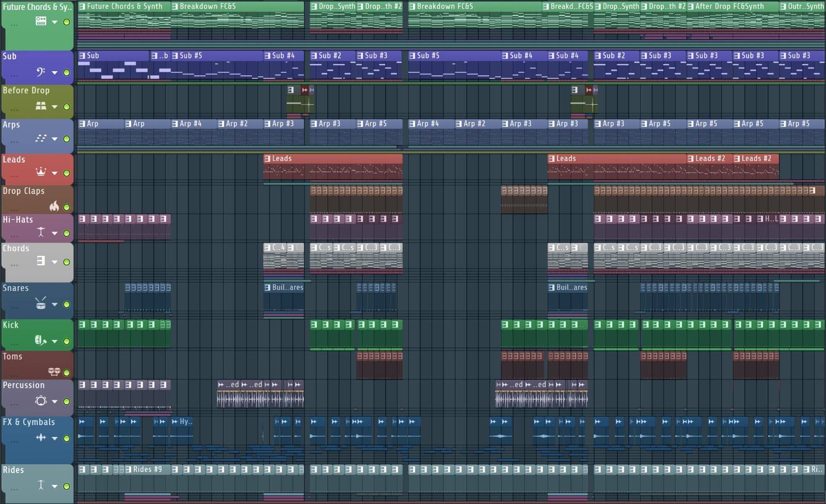Screen dimensions: 826x504
Task: Open the Rides track dropdown arrow
Action: pyautogui.click(x=54, y=486)
